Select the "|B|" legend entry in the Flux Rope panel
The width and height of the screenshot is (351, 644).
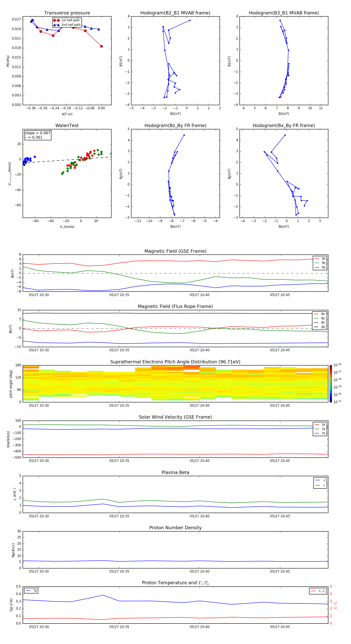pos(320,327)
